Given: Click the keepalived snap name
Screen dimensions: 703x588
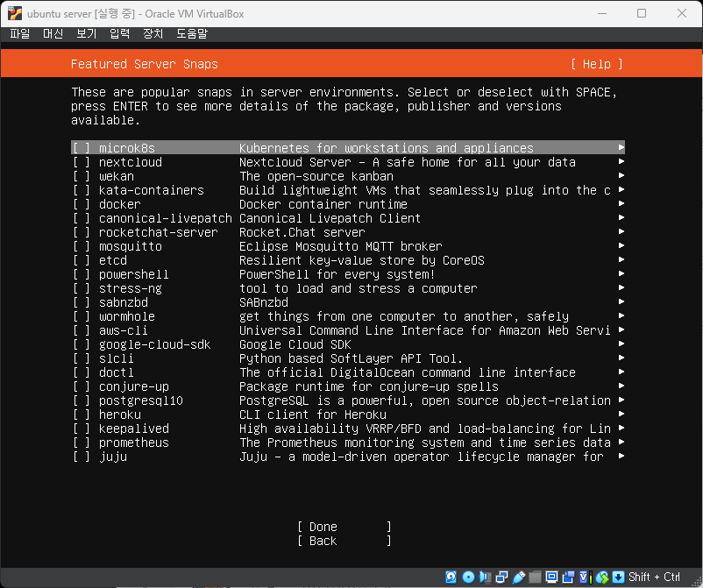Looking at the screenshot, I should 133,429.
